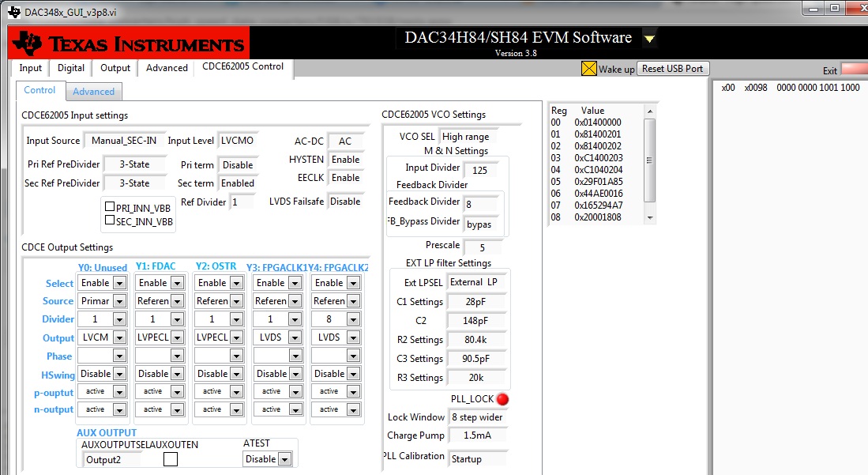
Task: Click the Exit button
Action: pos(854,70)
